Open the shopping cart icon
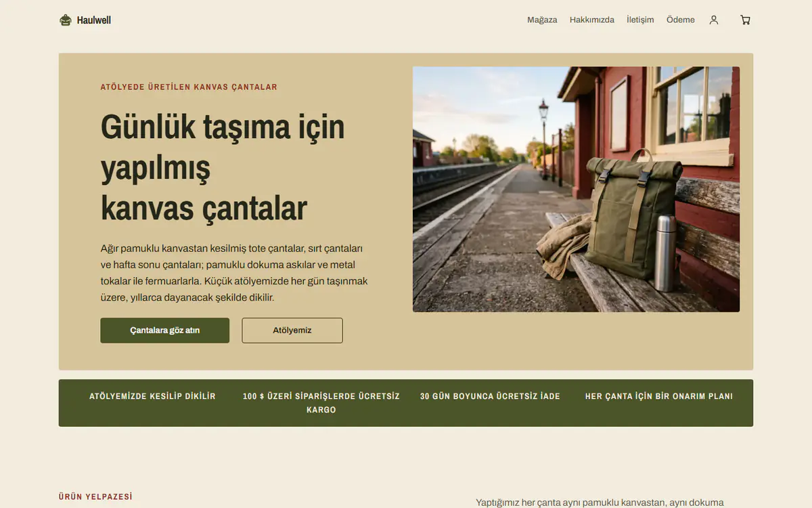 click(745, 20)
